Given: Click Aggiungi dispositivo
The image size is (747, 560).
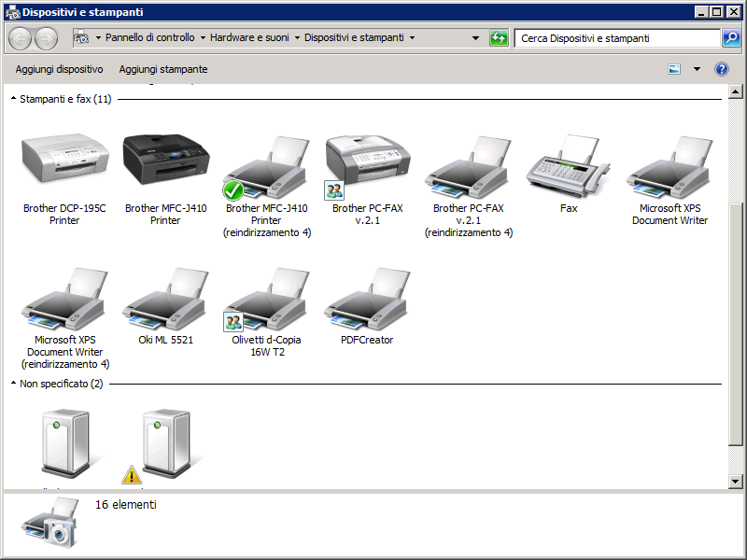Looking at the screenshot, I should (59, 69).
